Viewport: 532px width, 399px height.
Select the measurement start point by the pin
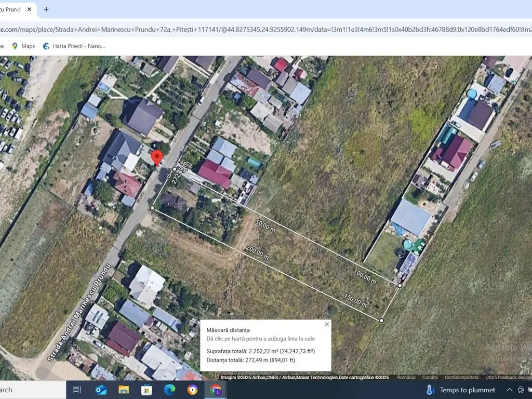tap(175, 169)
